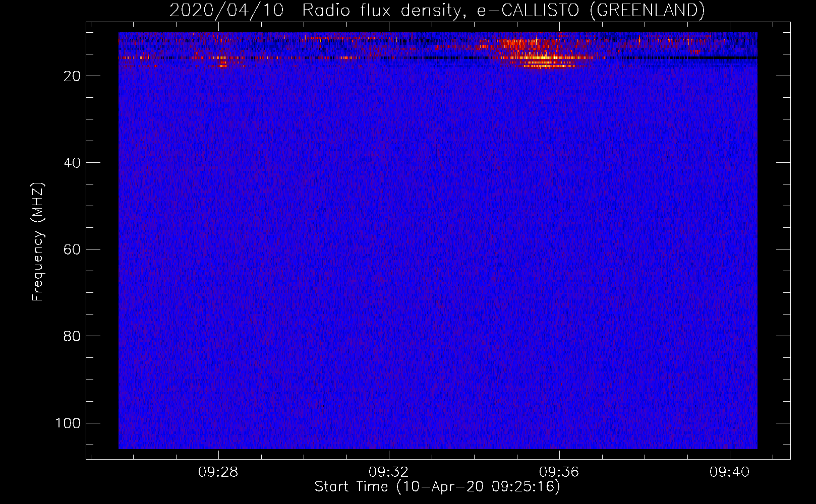Click the 09:28 time tick label
The width and height of the screenshot is (816, 504).
tap(218, 472)
